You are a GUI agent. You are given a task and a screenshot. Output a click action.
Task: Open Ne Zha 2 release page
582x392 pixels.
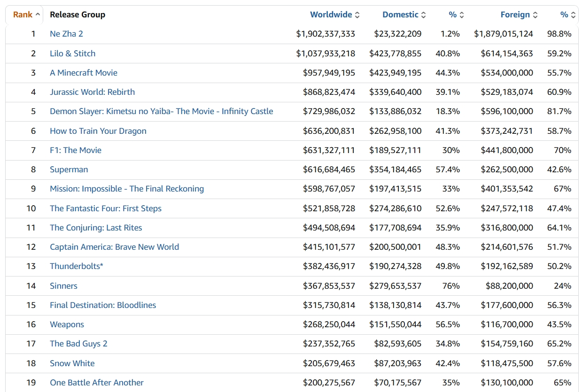point(66,34)
